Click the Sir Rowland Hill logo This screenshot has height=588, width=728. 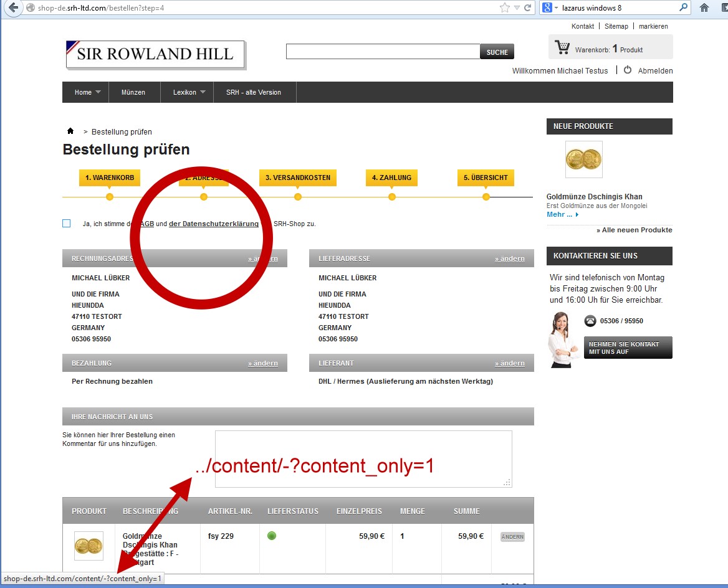tap(156, 55)
